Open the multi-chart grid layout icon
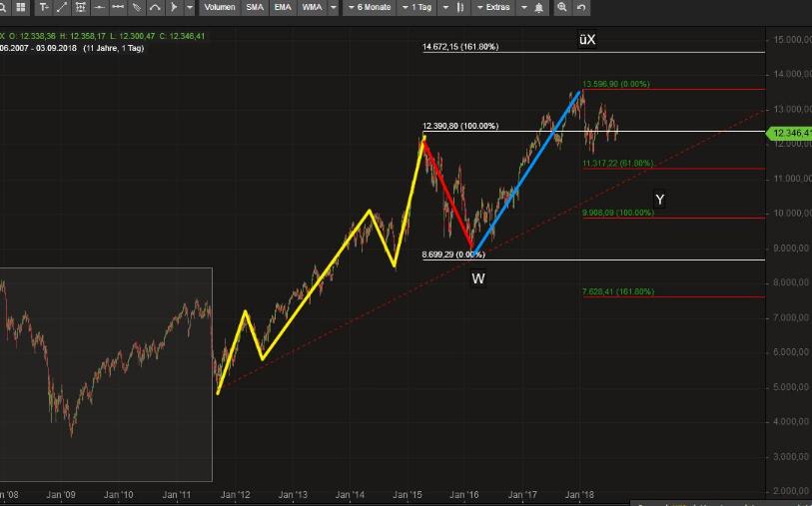812x506 pixels. tap(21, 7)
